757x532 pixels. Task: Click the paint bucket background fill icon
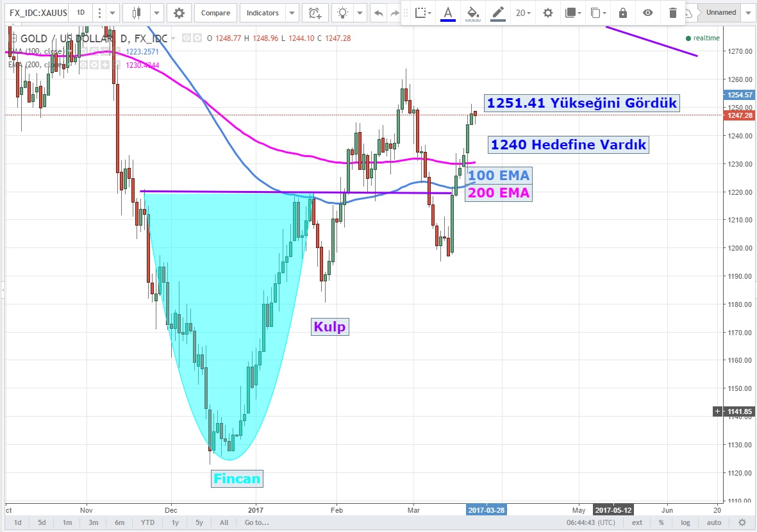click(472, 13)
